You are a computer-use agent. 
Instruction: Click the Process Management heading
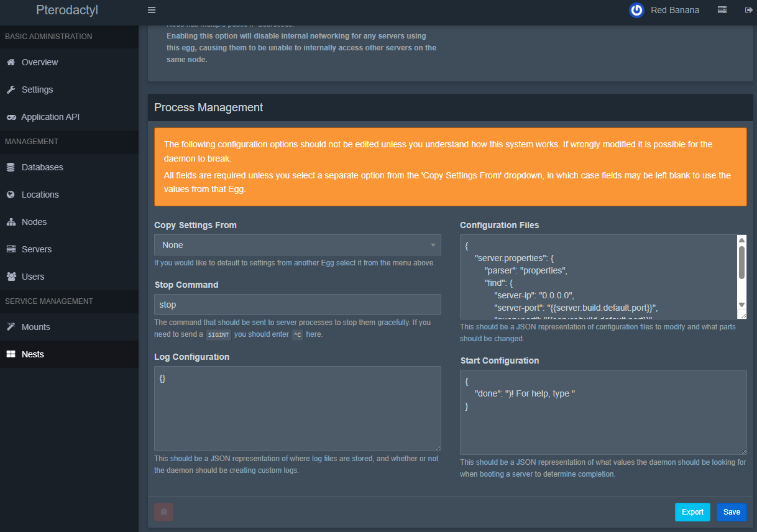tap(208, 108)
